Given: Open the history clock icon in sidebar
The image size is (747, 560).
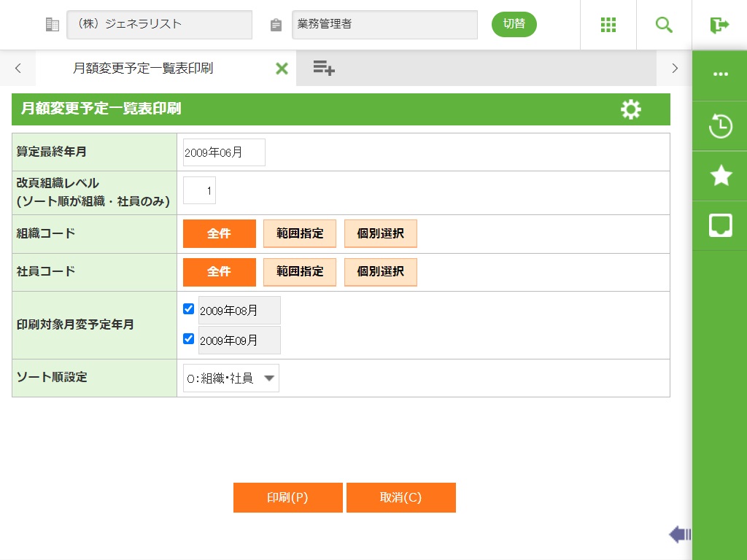Looking at the screenshot, I should coord(720,126).
